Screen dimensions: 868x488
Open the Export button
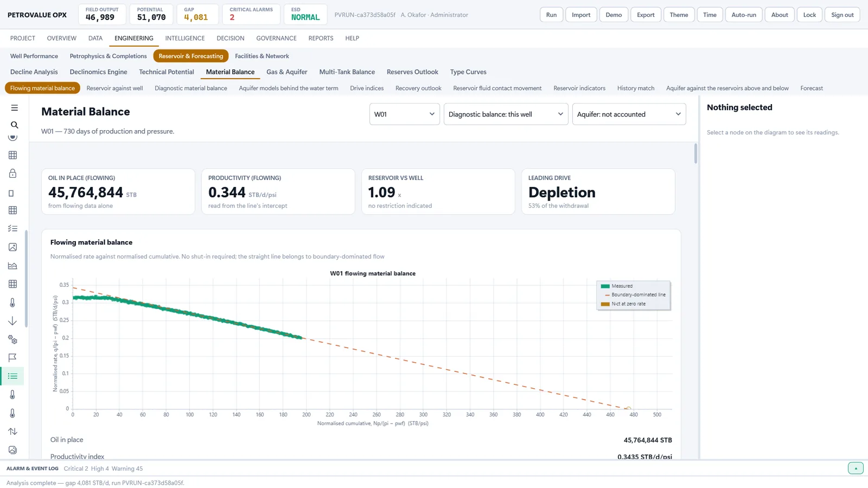coord(646,15)
